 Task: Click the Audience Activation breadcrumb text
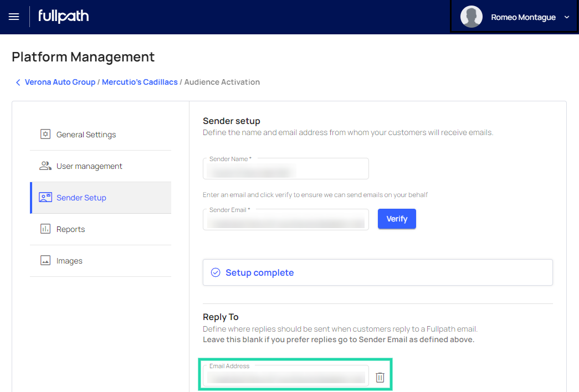222,82
